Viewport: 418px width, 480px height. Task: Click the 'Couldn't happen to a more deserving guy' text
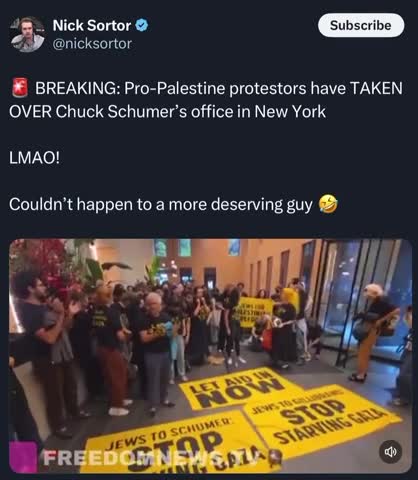coord(161,204)
